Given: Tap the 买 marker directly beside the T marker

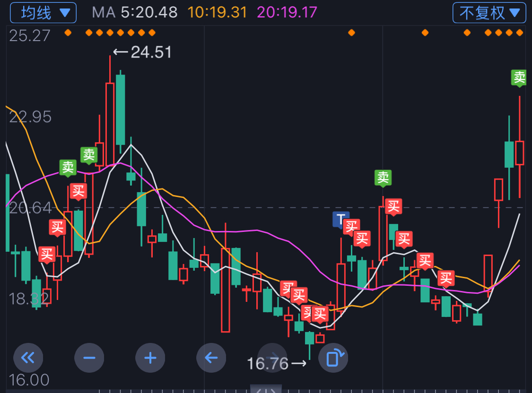Looking at the screenshot, I should [351, 227].
